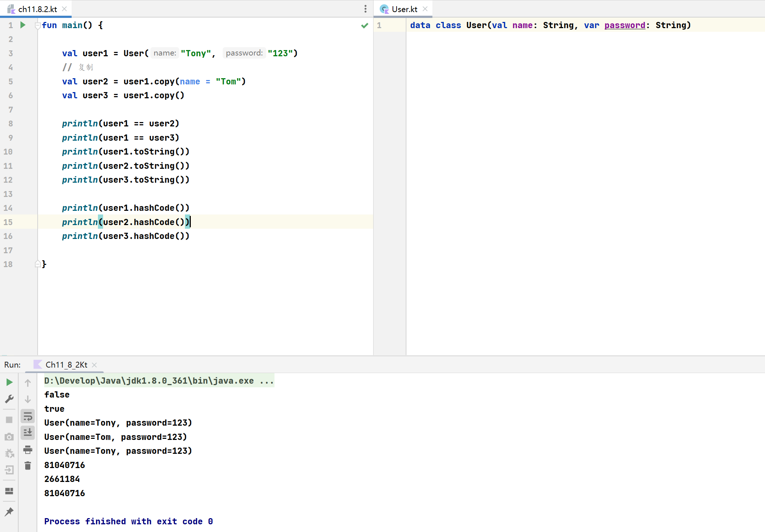Collapse the main function fold marker

(x=37, y=26)
